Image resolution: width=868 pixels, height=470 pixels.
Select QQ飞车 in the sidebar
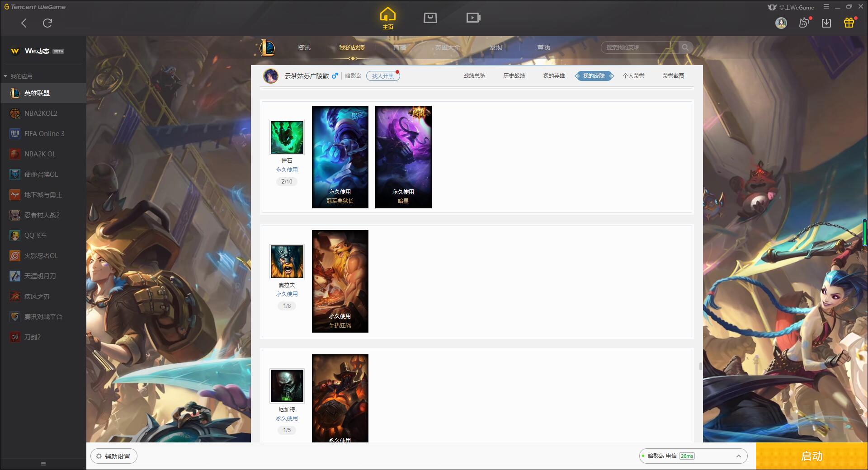43,235
